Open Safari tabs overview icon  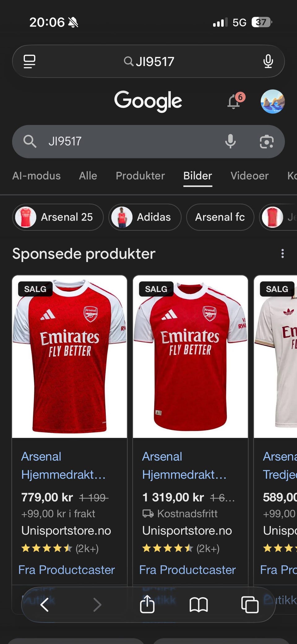(x=250, y=604)
